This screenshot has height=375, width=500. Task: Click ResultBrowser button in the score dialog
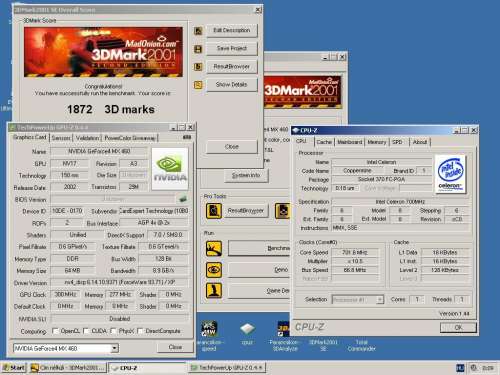click(232, 67)
